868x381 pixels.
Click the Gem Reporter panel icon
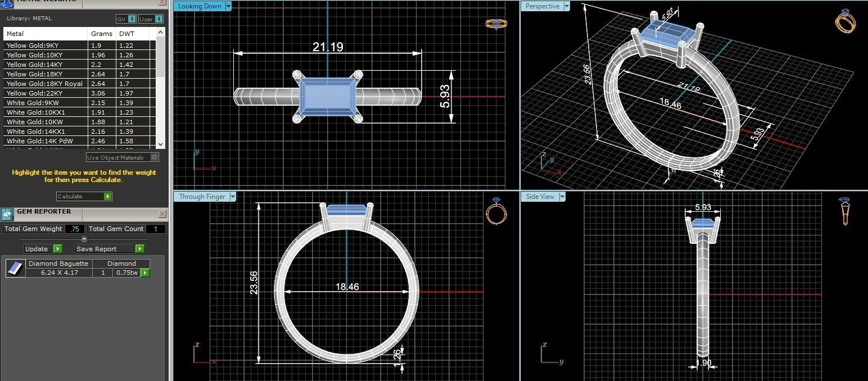7,214
